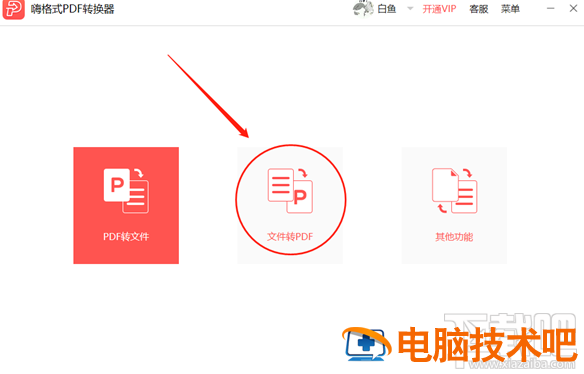Click the 嗨格式 app logo icon
This screenshot has width=584, height=374.
(x=13, y=9)
